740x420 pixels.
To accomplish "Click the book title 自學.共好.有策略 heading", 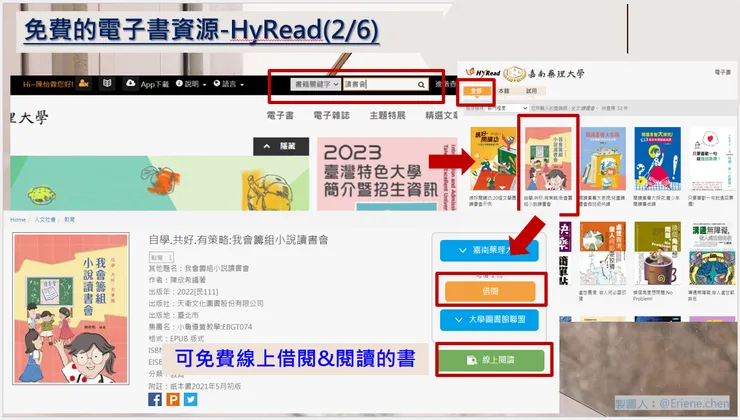I will tap(238, 240).
